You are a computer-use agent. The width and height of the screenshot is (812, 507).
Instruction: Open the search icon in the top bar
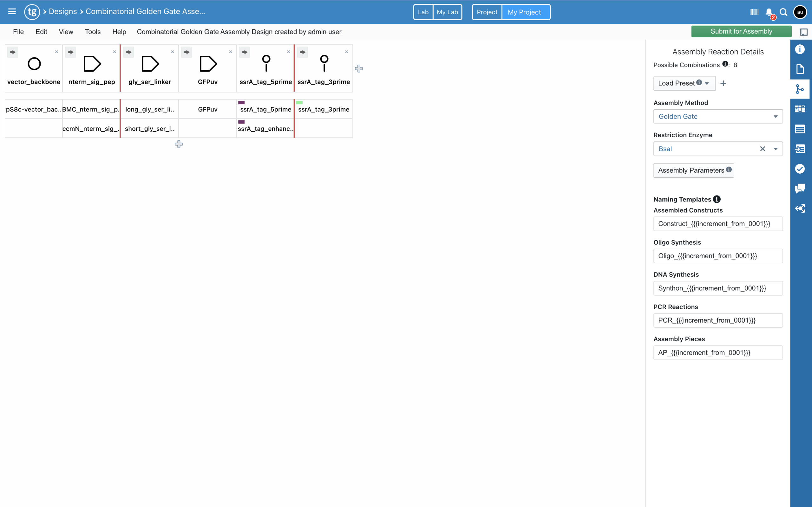[784, 12]
